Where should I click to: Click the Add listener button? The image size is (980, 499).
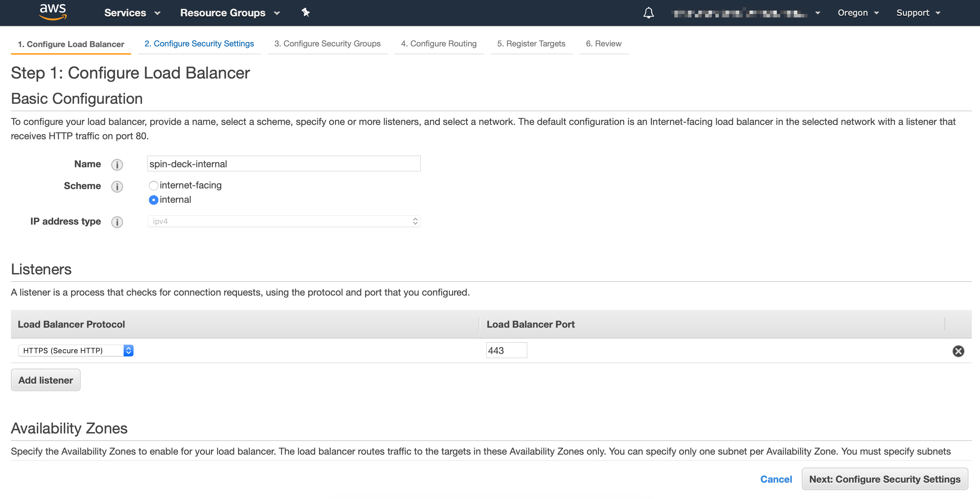point(46,380)
